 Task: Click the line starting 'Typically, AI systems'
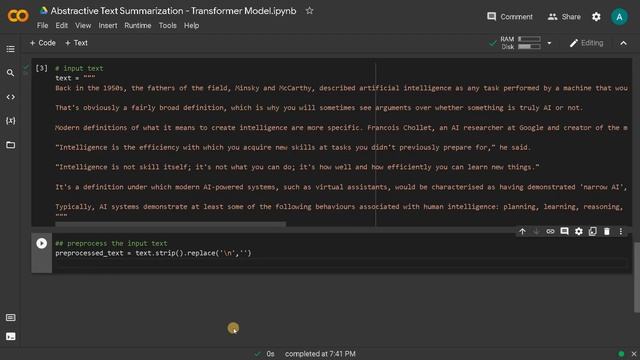(x=339, y=207)
